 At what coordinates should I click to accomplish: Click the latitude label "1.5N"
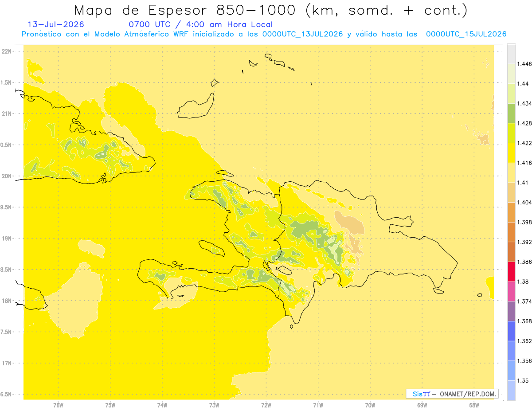click(6, 82)
